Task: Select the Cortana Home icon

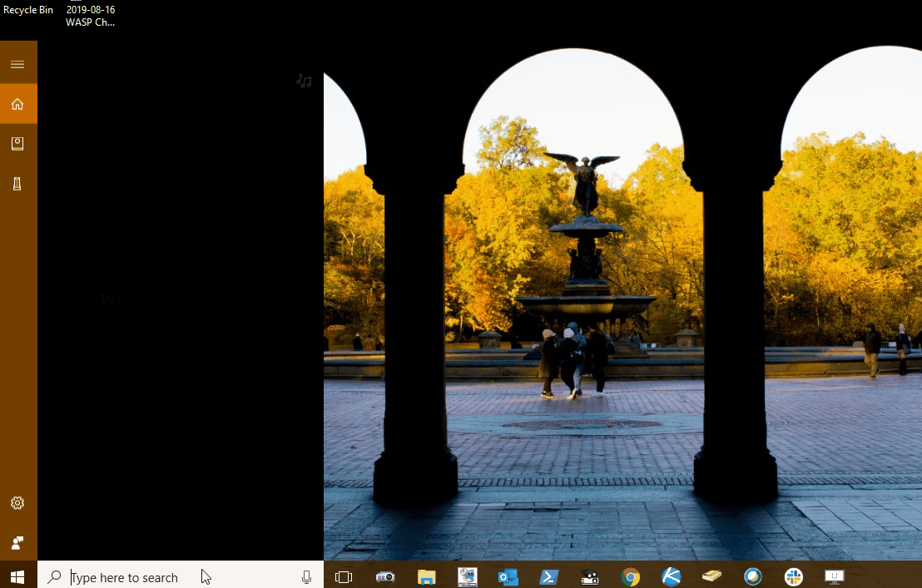Action: point(17,104)
